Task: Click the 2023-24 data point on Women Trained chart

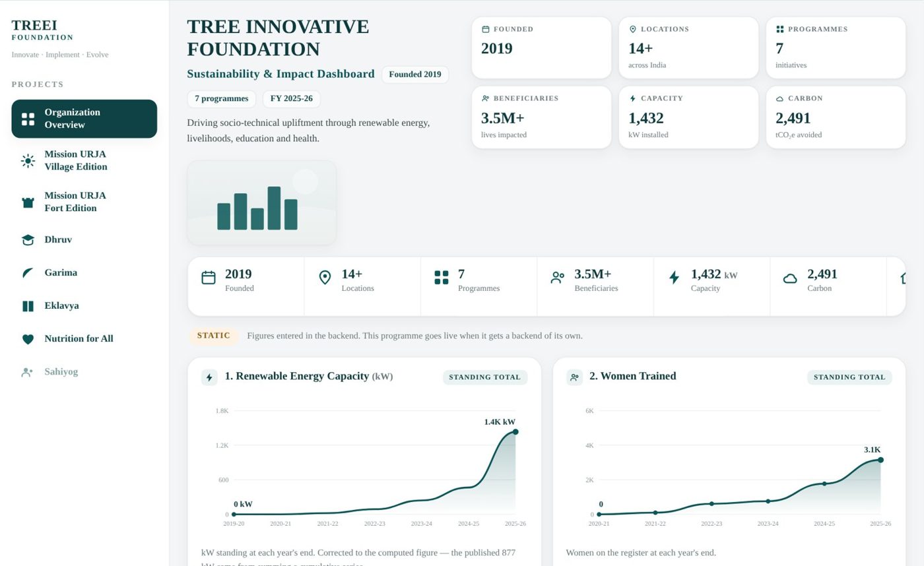Action: click(768, 501)
